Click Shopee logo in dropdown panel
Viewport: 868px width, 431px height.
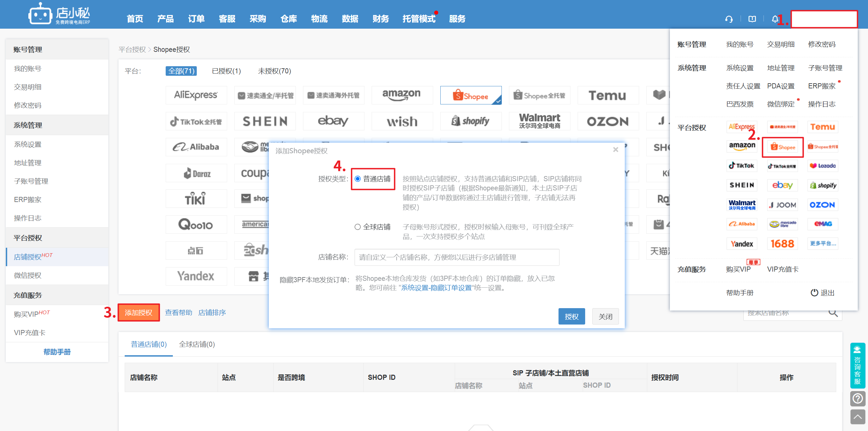(x=783, y=147)
